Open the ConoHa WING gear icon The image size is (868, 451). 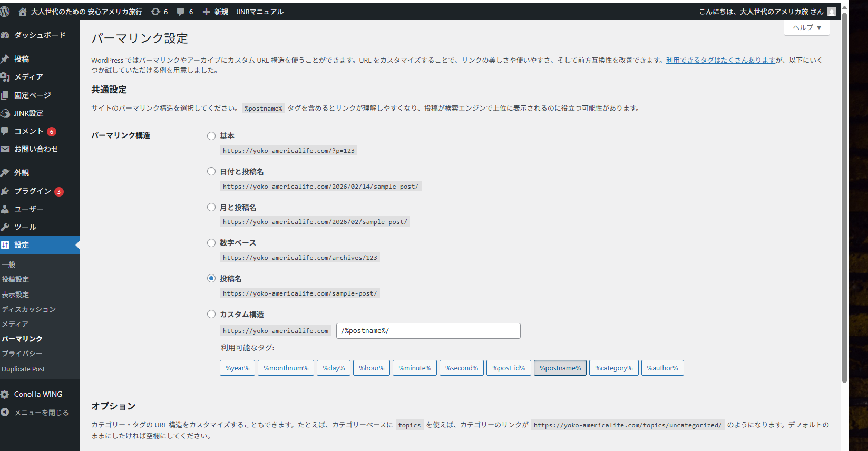5,394
